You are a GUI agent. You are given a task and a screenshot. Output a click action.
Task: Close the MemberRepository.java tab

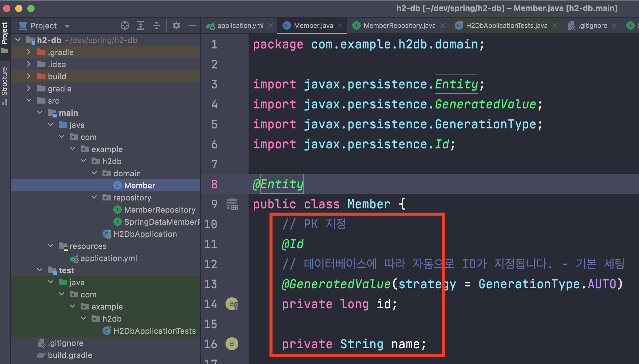pyautogui.click(x=443, y=26)
